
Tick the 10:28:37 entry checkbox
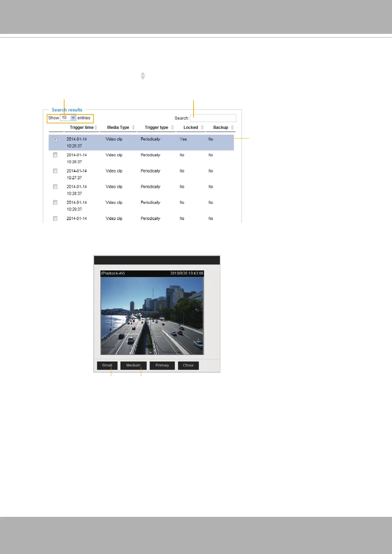[55, 187]
